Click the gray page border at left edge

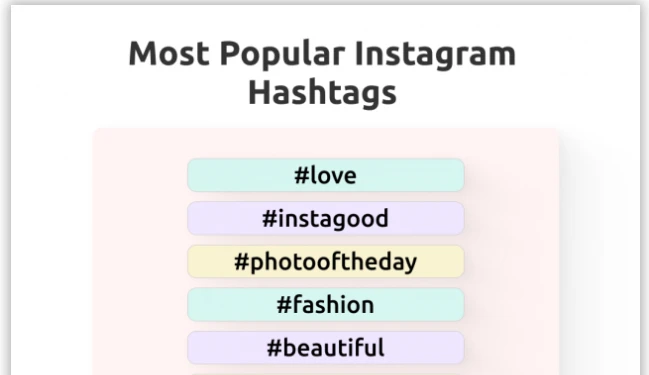pos(5,188)
